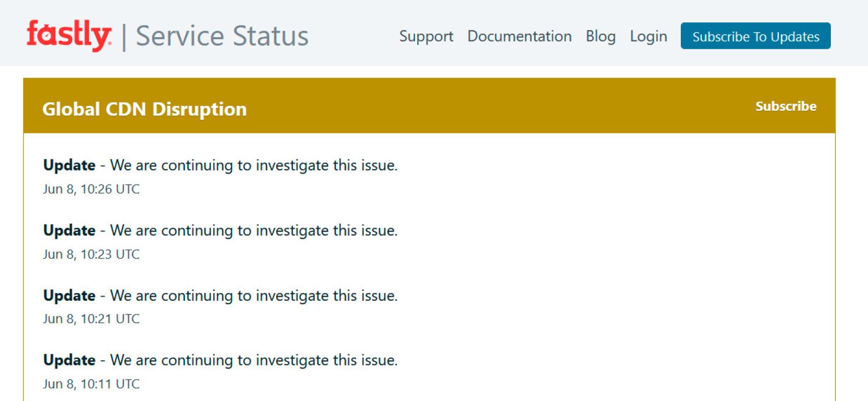Click Subscribe in the incident header
The width and height of the screenshot is (868, 401).
pos(786,106)
